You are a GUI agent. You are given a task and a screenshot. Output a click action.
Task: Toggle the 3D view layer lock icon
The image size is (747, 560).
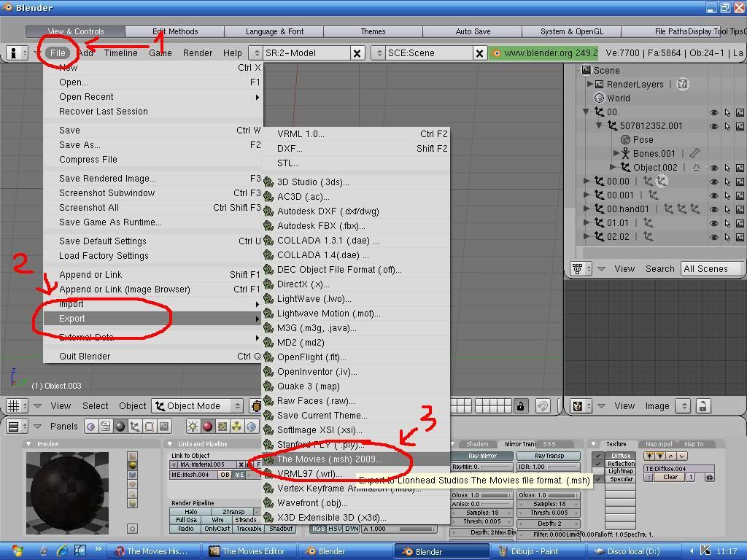pos(521,406)
